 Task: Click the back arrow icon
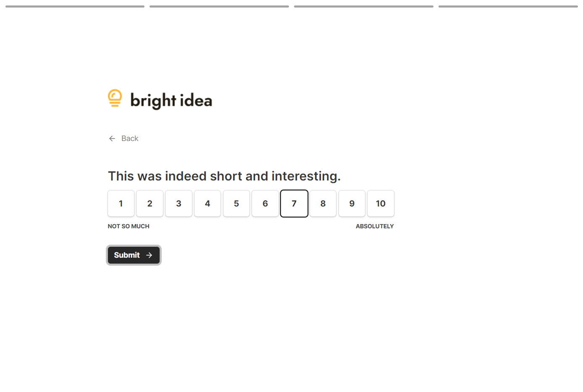pyautogui.click(x=112, y=139)
